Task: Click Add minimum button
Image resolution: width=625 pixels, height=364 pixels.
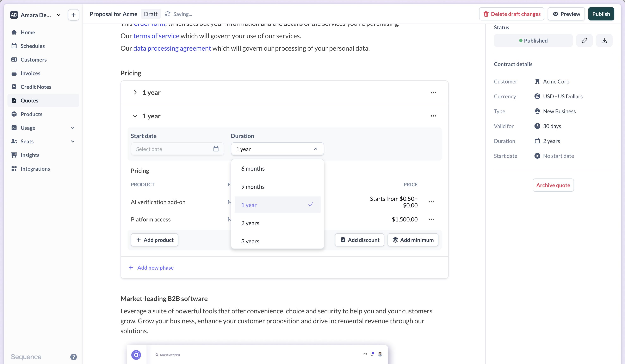Action: click(x=413, y=240)
